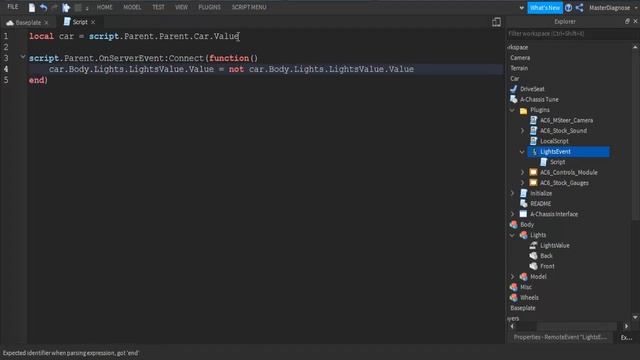Open the MasterDiagnose account dropdown
The height and width of the screenshot is (360, 640).
point(613,8)
